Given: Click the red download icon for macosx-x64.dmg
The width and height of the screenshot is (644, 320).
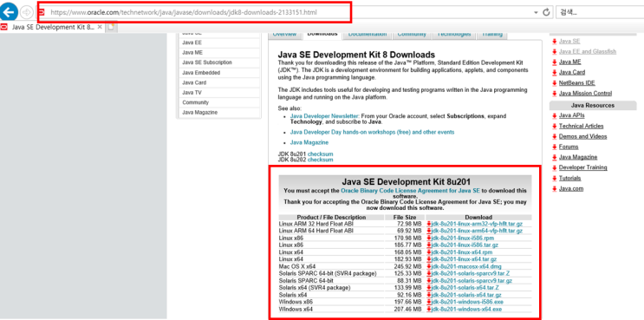Looking at the screenshot, I should 429,266.
